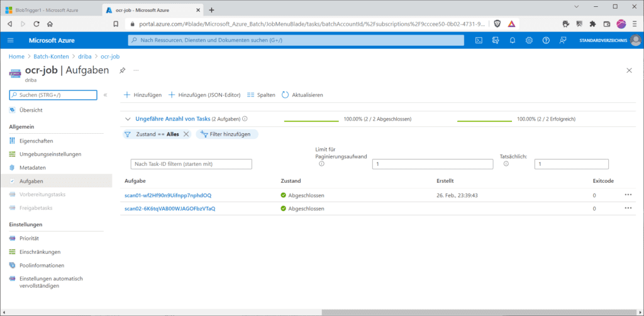Open task scan02-6K6tqVAB00WJAGOFbzVTaQ
Viewport: 644px width, 316px height.
[x=170, y=209]
